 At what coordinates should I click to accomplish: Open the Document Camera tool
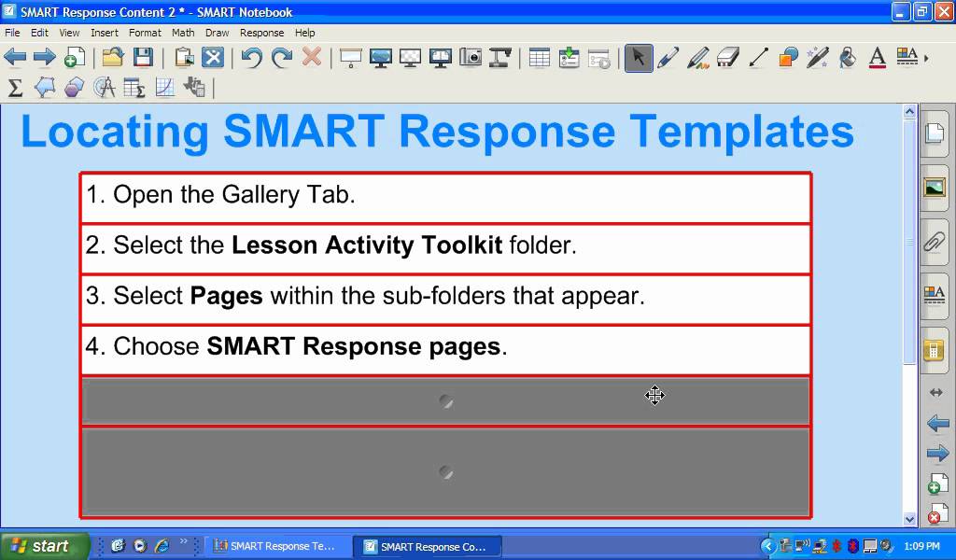click(500, 58)
